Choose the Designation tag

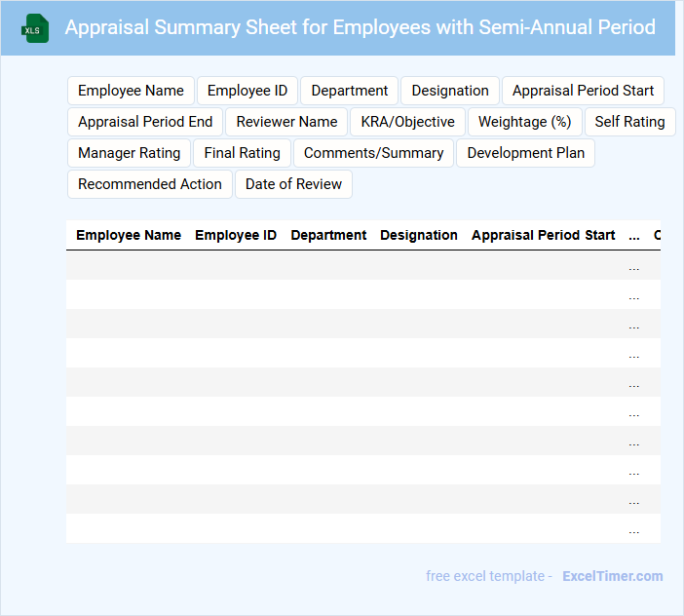tap(450, 91)
